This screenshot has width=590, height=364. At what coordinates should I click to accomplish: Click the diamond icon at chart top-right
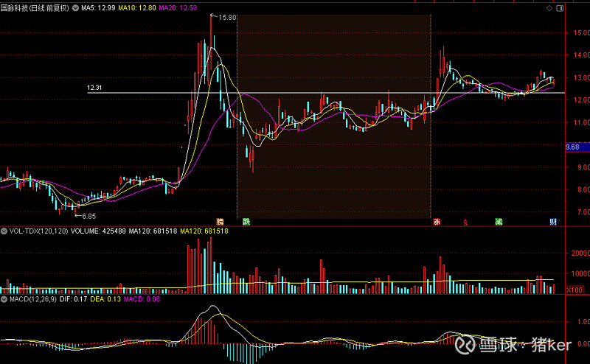click(549, 8)
